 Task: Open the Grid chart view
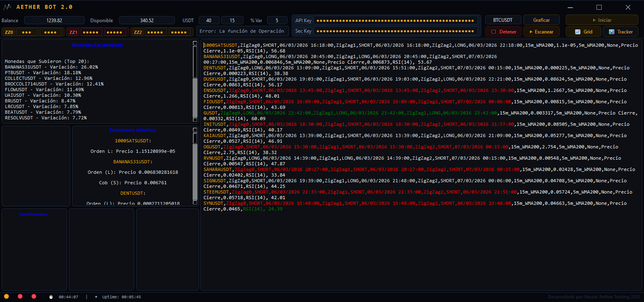point(583,32)
